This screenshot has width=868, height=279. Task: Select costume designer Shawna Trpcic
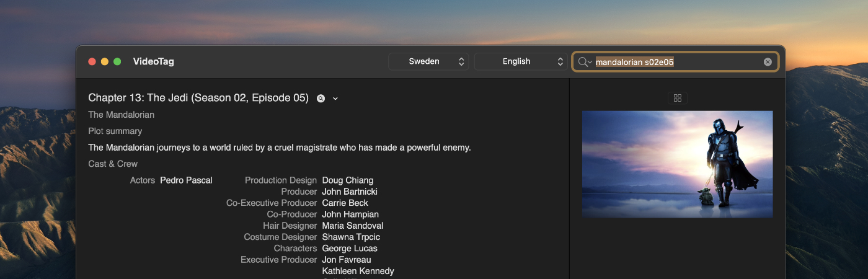tap(351, 237)
